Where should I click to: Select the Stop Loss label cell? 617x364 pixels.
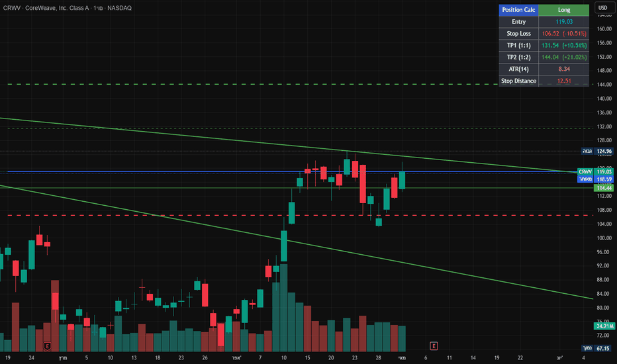(x=518, y=34)
